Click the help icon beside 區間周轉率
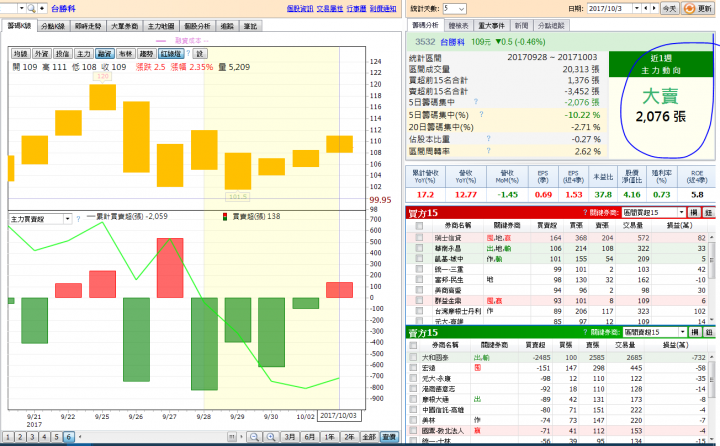The width and height of the screenshot is (720, 446). 489,150
